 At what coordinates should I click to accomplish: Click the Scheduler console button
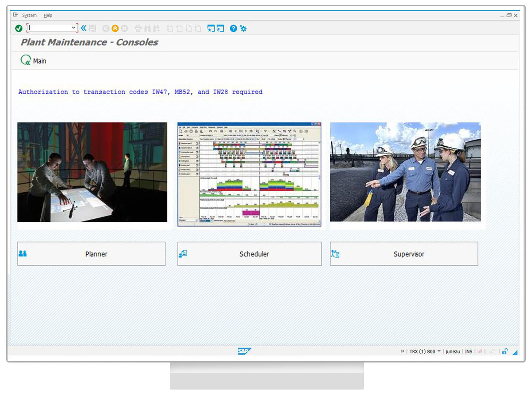(250, 254)
